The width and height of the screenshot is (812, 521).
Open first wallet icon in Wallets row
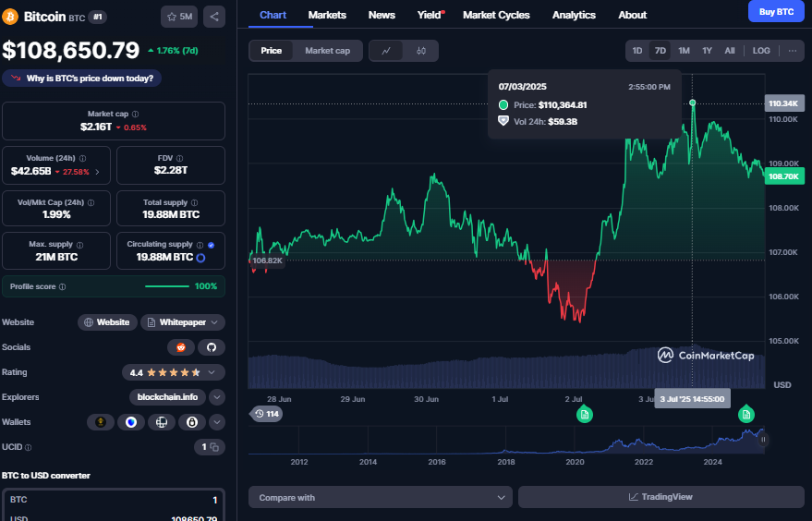tap(101, 422)
